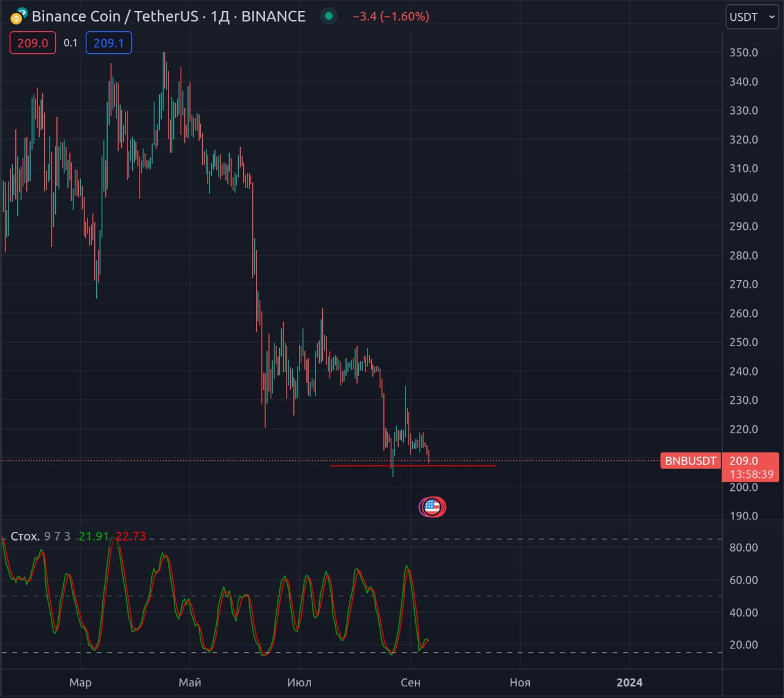The height and width of the screenshot is (698, 784).
Task: Open the USDT currency dropdown
Action: 752,17
